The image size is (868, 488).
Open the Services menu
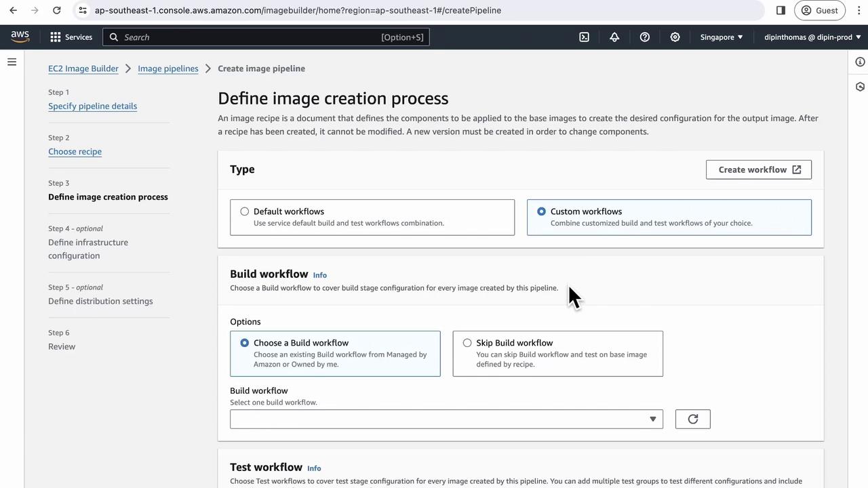click(71, 37)
